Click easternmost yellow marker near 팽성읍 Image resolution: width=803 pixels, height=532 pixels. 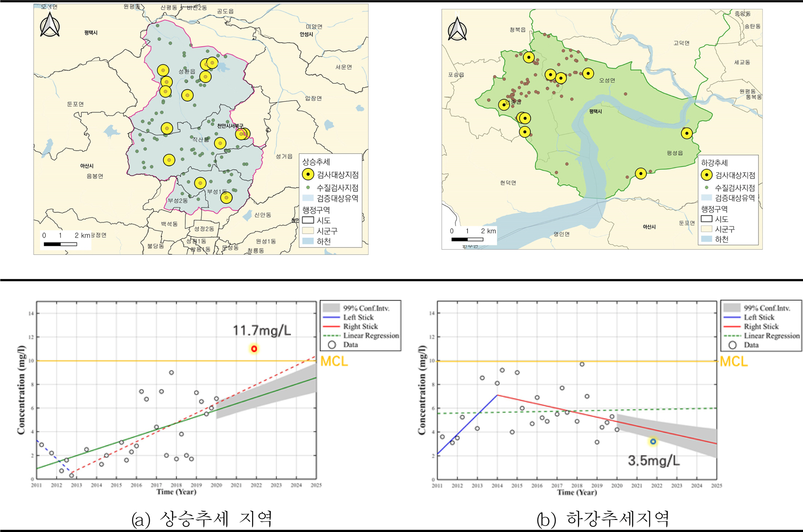[x=687, y=133]
